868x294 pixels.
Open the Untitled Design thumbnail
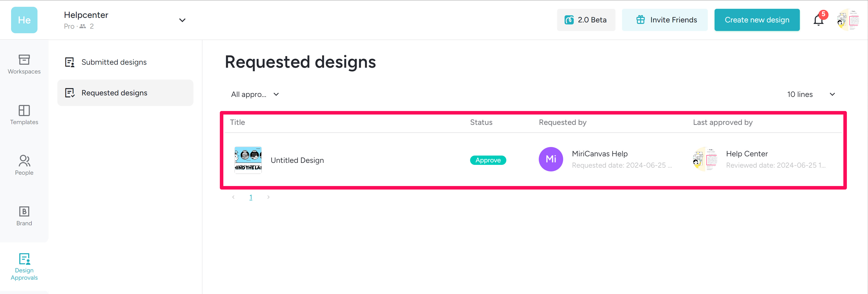tap(248, 160)
